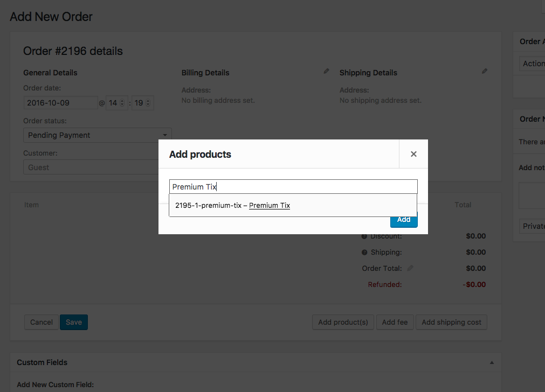The image size is (545, 392).
Task: Save the order items
Action: tap(74, 323)
